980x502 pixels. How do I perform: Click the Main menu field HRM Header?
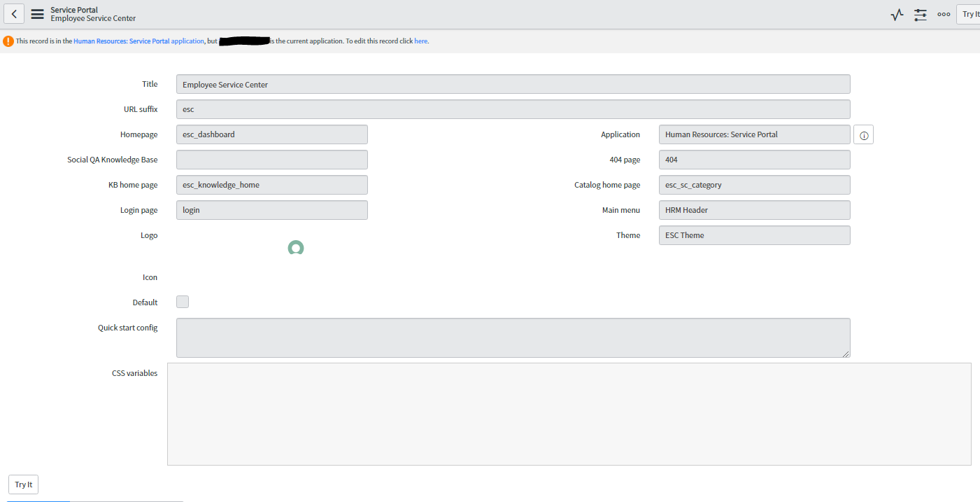point(755,210)
